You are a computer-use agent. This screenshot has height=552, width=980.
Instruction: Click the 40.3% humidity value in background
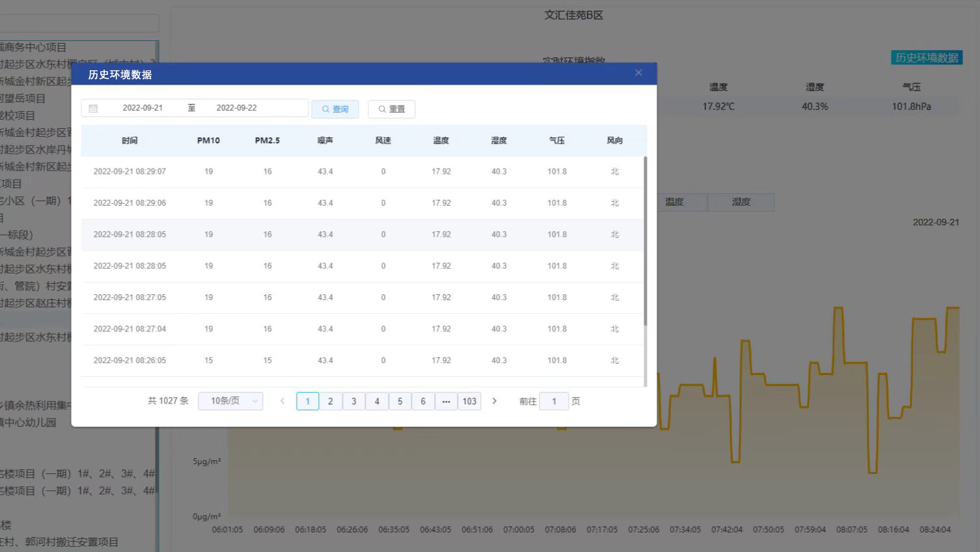815,106
